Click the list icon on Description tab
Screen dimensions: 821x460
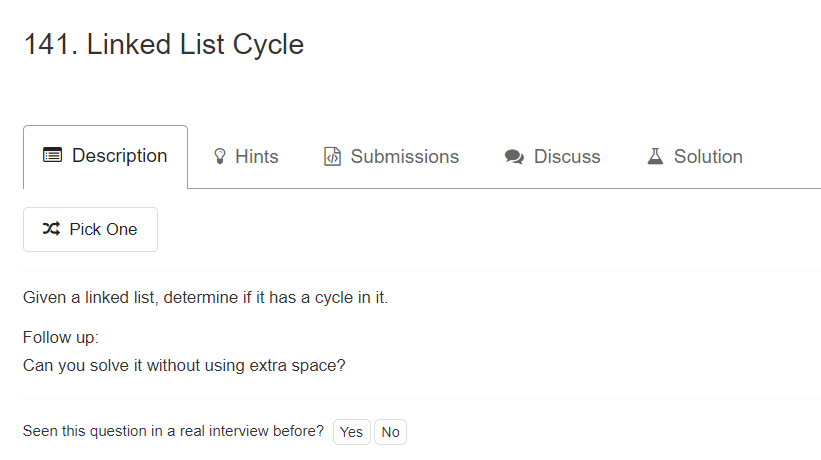click(x=52, y=155)
